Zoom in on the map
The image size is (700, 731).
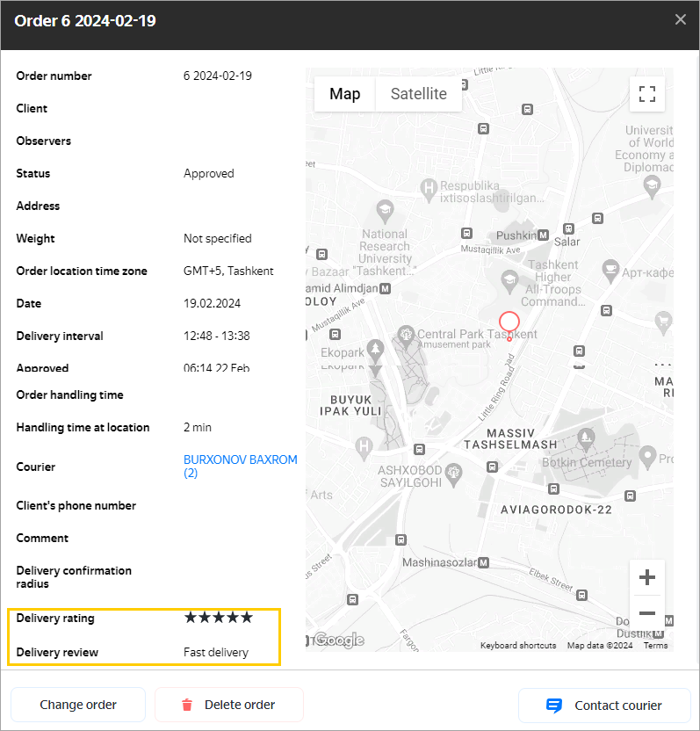[x=646, y=577]
